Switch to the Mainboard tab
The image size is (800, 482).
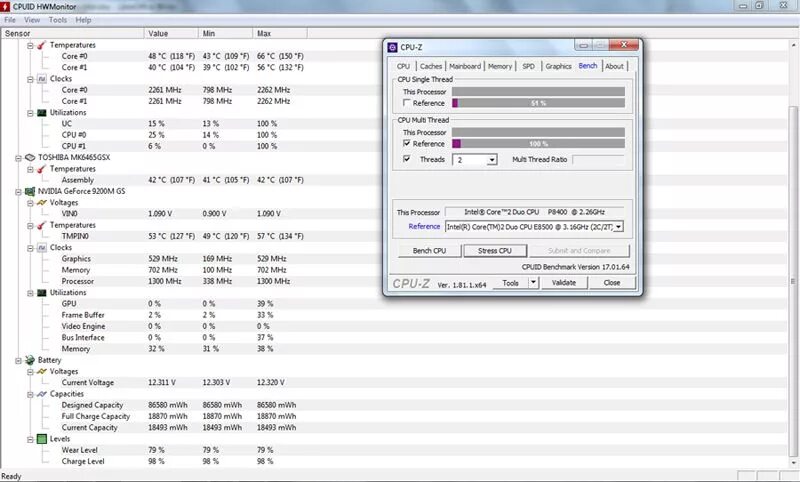465,66
